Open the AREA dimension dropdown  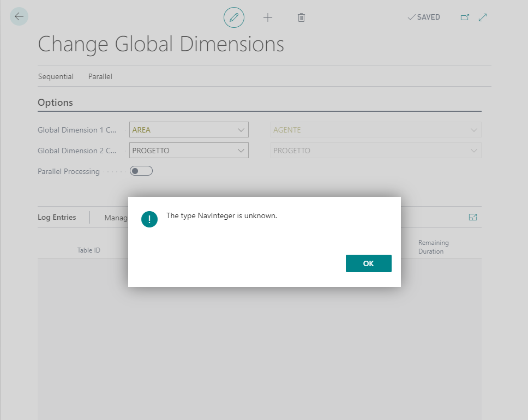(x=241, y=129)
